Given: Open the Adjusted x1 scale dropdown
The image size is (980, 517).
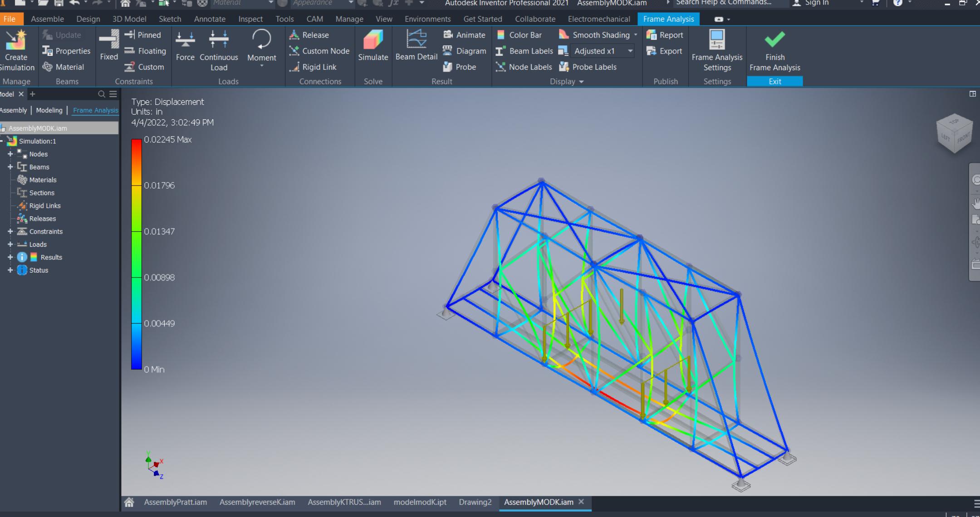Looking at the screenshot, I should pos(630,51).
